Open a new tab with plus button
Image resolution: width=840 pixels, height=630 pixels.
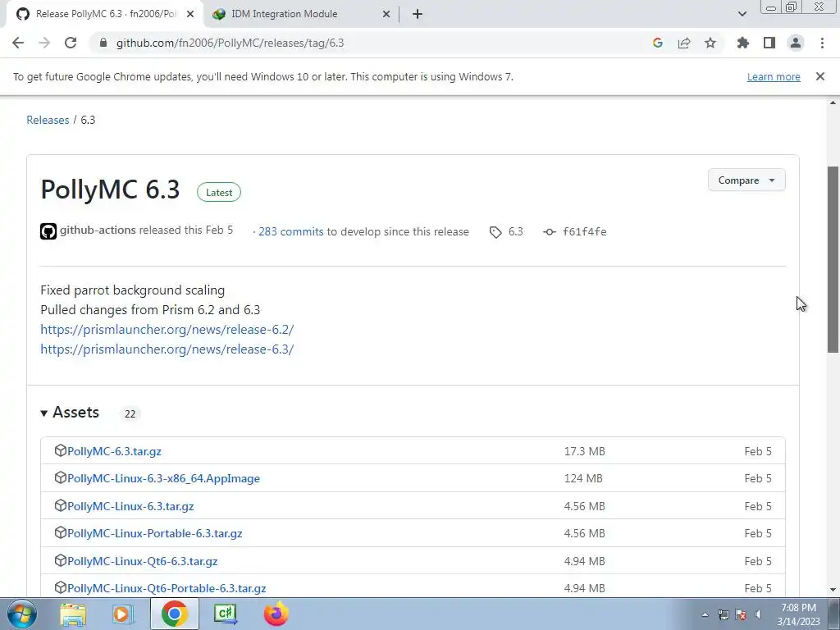point(418,14)
